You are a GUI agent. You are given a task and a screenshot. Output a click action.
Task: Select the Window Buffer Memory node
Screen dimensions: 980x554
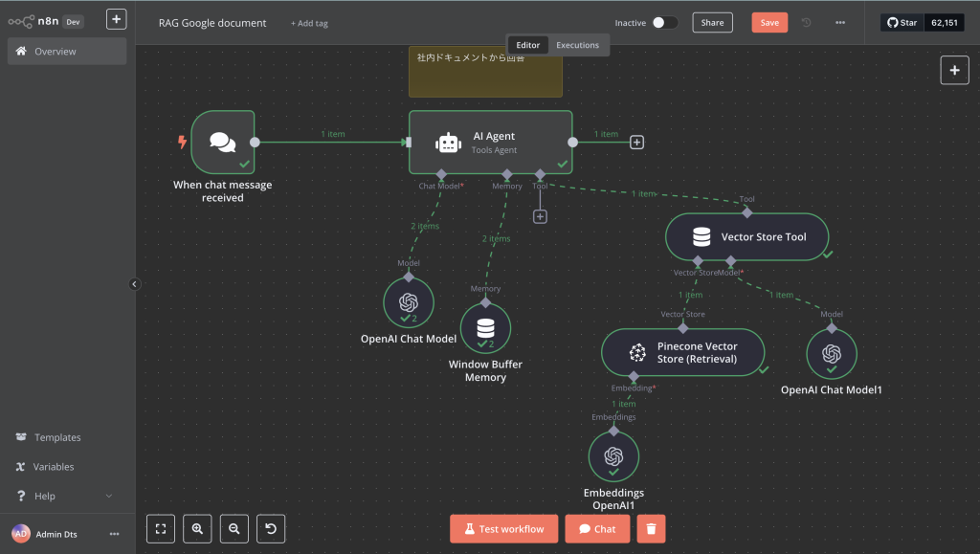pos(485,328)
